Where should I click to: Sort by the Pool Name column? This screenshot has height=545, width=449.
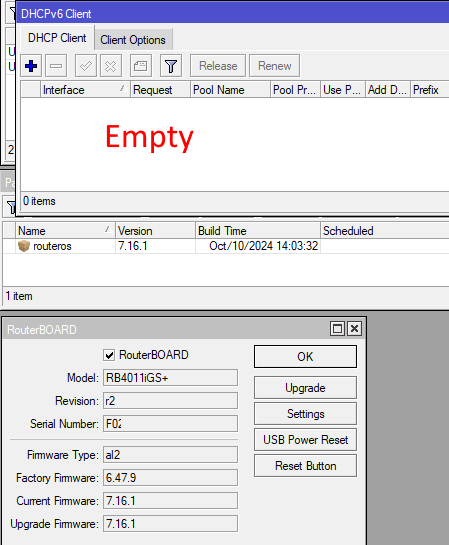pyautogui.click(x=230, y=90)
